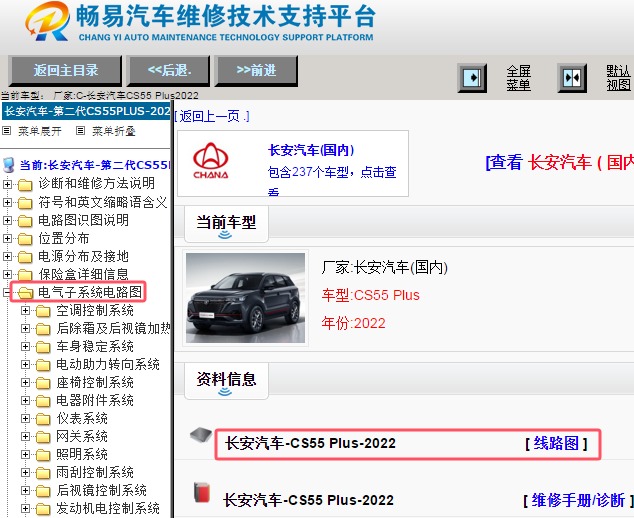Click the folder icon for 符号和英文缩略语含义
The height and width of the screenshot is (518, 634).
point(25,203)
